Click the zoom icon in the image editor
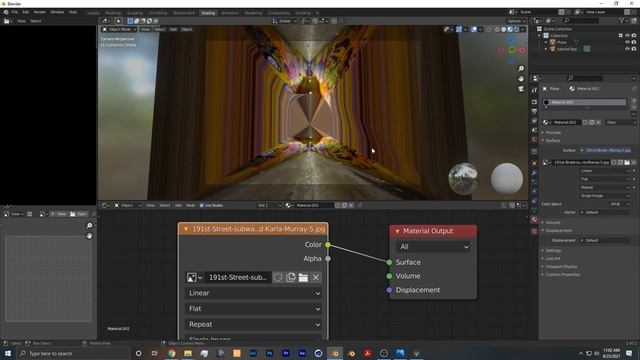Screen dimensions: 640x360 89,225
